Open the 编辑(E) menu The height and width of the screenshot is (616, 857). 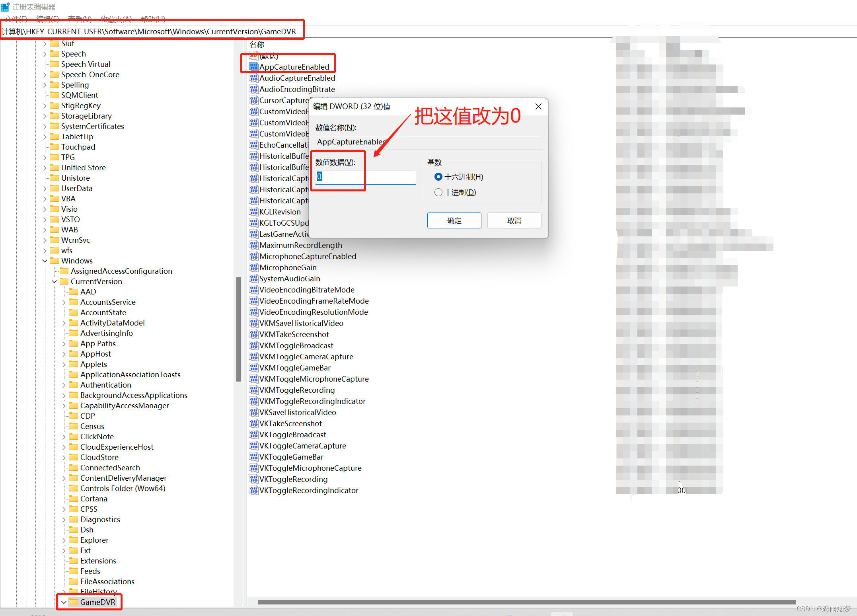[x=47, y=19]
